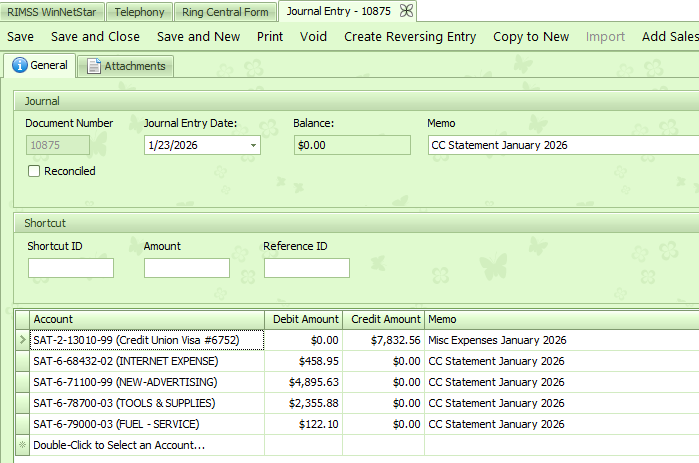The image size is (699, 463).
Task: Click the General tab info icon
Action: pyautogui.click(x=20, y=65)
